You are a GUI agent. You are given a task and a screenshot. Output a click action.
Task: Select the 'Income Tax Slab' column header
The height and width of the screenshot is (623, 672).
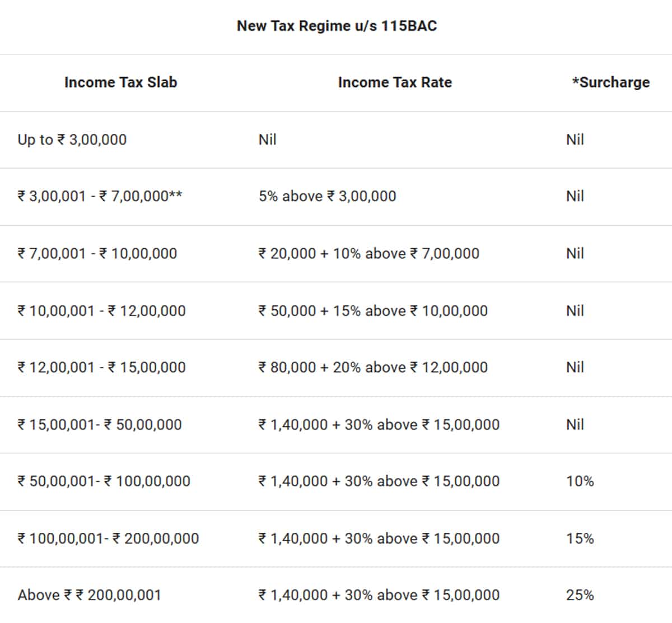[120, 82]
